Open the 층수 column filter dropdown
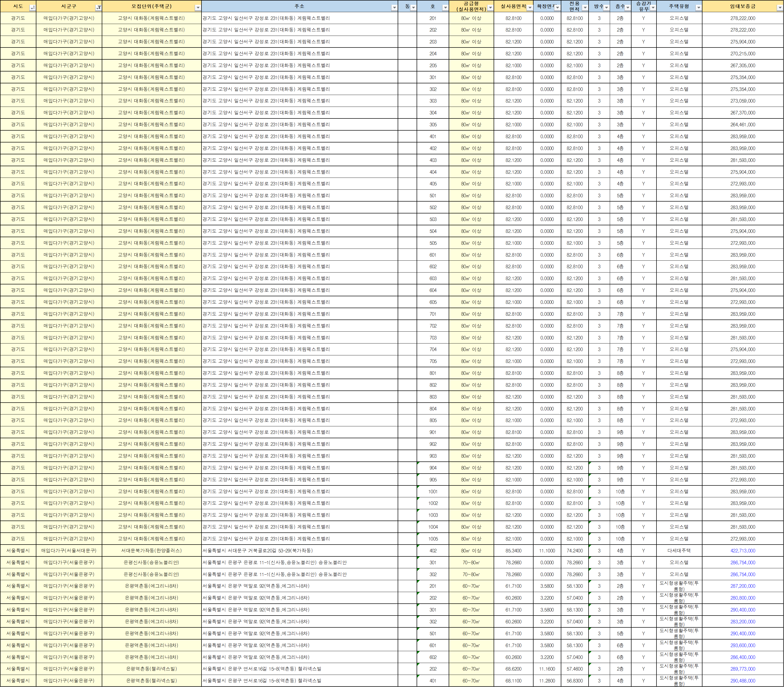This screenshot has height=687, width=784. pos(628,8)
